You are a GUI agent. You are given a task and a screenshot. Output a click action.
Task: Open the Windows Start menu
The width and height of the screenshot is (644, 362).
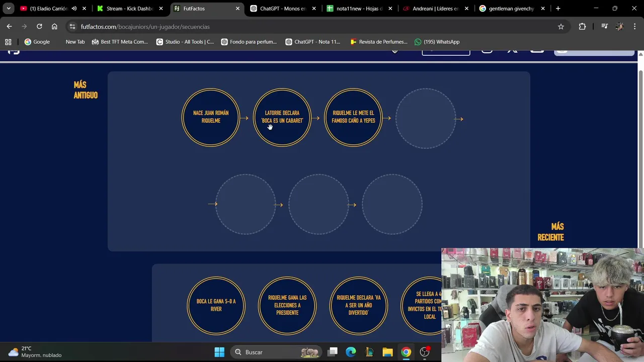pyautogui.click(x=219, y=352)
